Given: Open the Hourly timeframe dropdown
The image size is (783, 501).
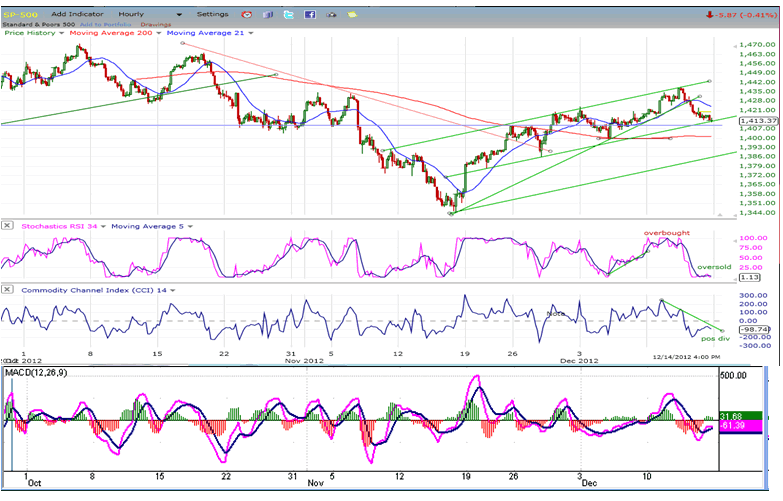Looking at the screenshot, I should pyautogui.click(x=179, y=15).
